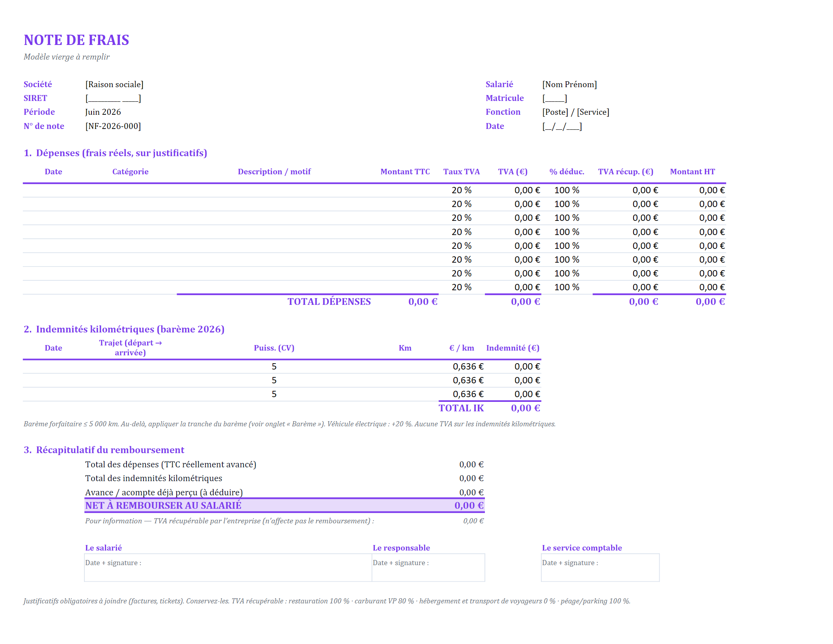The width and height of the screenshot is (833, 644).
Task: Click the [NF-2026-000] note number field
Action: click(x=113, y=126)
